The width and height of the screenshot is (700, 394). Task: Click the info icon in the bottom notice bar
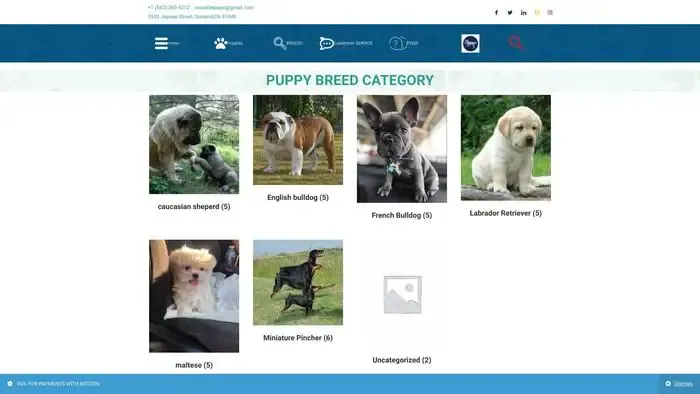[10, 384]
